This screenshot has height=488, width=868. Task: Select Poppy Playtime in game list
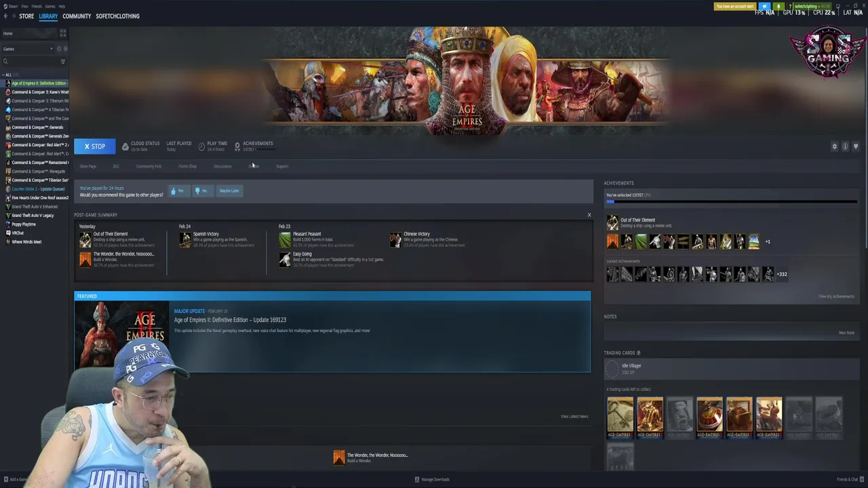click(x=35, y=224)
